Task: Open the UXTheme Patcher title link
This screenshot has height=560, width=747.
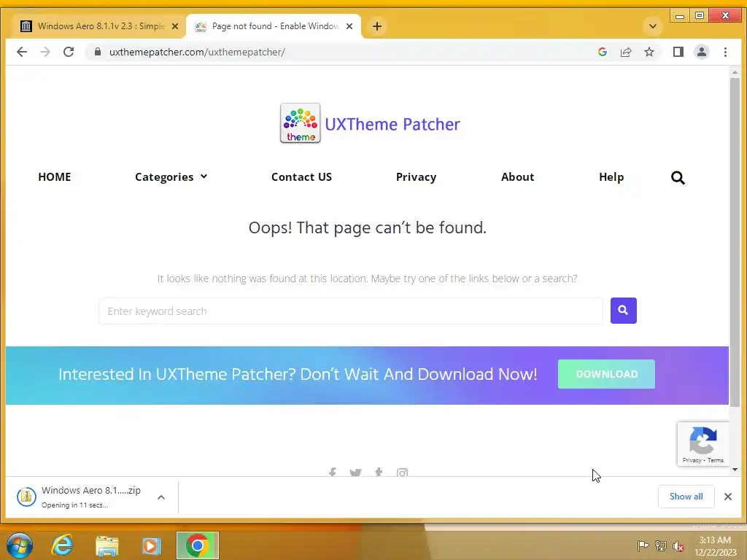Action: 392,124
